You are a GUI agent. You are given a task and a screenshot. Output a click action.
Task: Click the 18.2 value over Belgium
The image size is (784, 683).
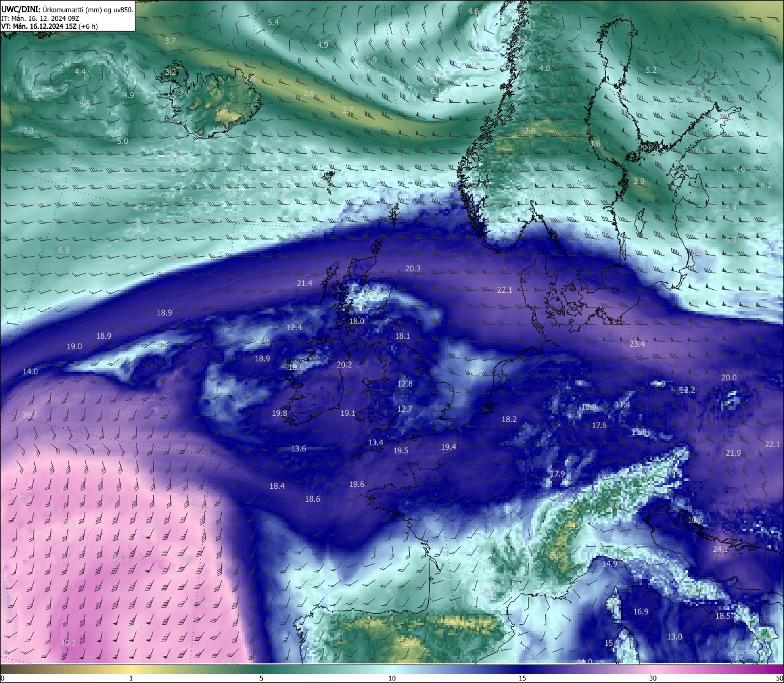(509, 419)
